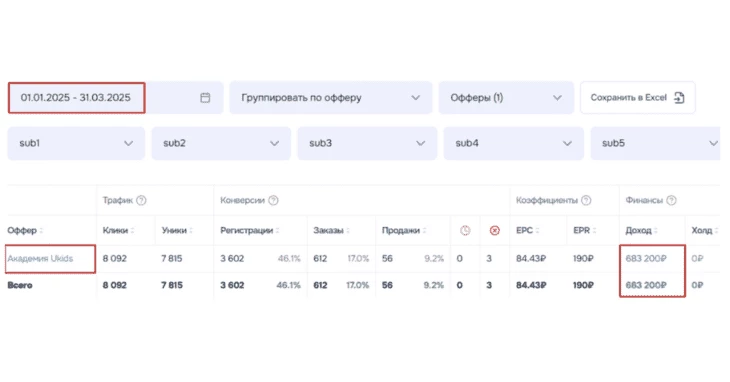Click the date range 01.01.2025 - 31.03.2025 field
Screen dimensions: 730x382
(x=76, y=98)
